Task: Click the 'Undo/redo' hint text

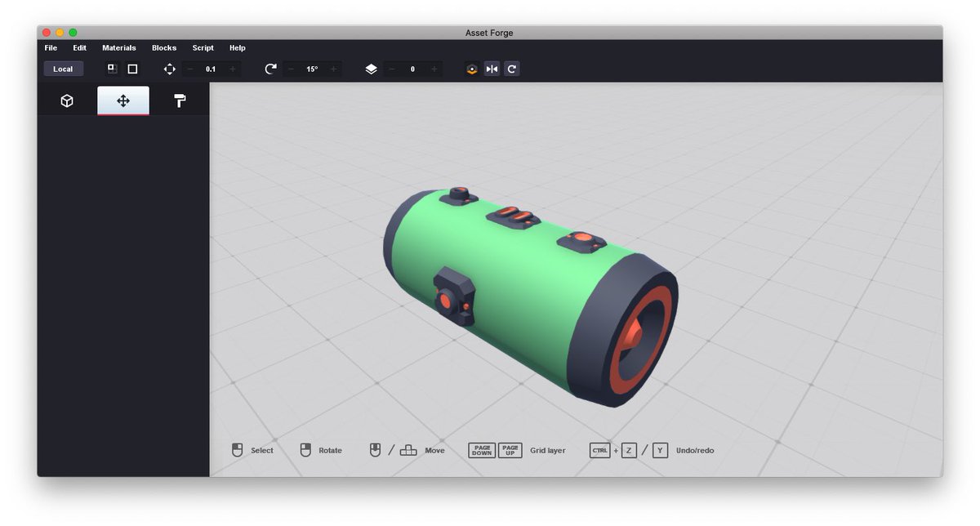Action: click(695, 450)
